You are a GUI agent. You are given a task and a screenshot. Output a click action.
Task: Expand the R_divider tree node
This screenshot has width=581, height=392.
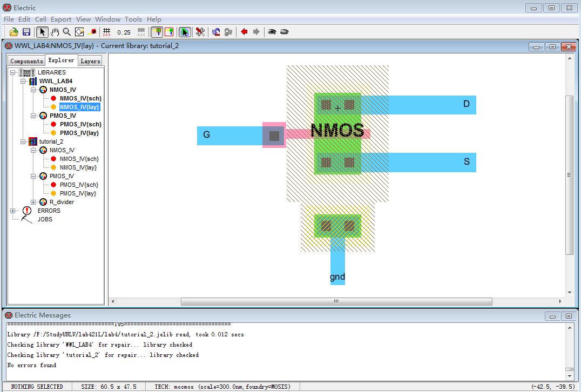point(33,202)
